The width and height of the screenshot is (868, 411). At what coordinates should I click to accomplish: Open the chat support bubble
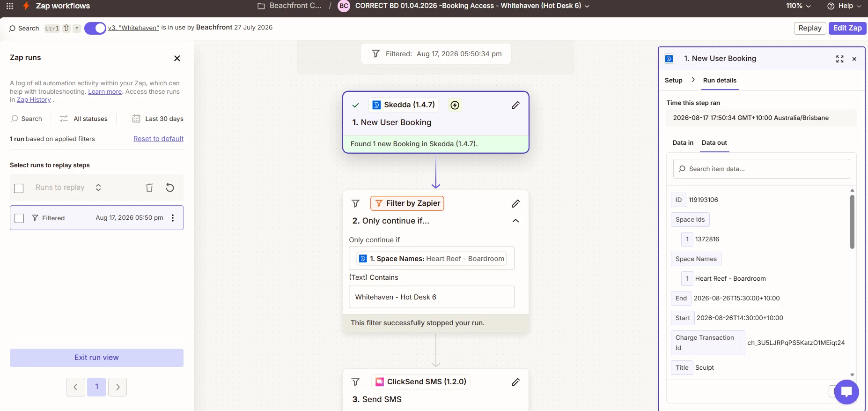point(846,392)
